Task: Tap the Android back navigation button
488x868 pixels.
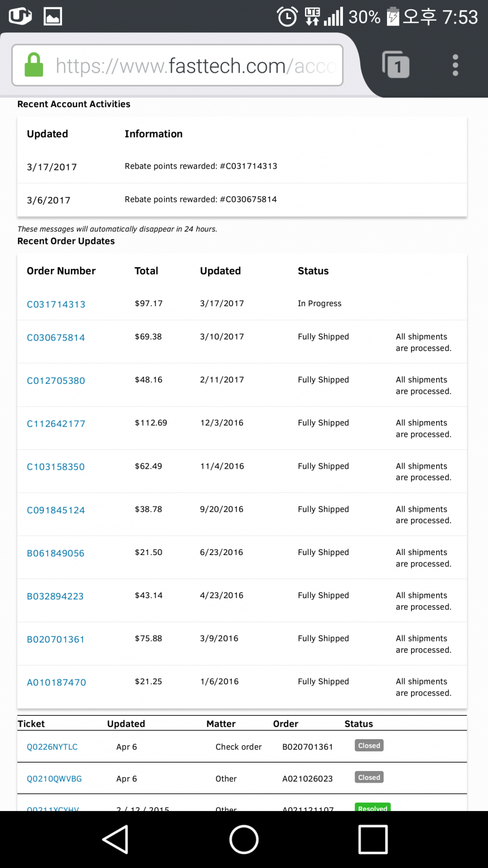Action: click(115, 840)
